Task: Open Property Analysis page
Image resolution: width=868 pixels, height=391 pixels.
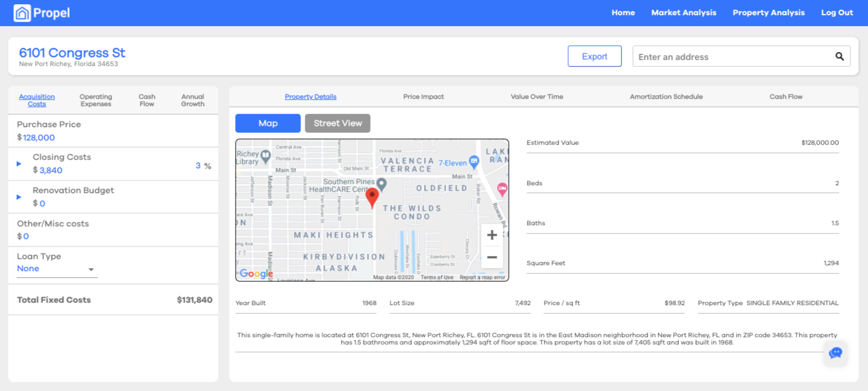Action: (769, 13)
